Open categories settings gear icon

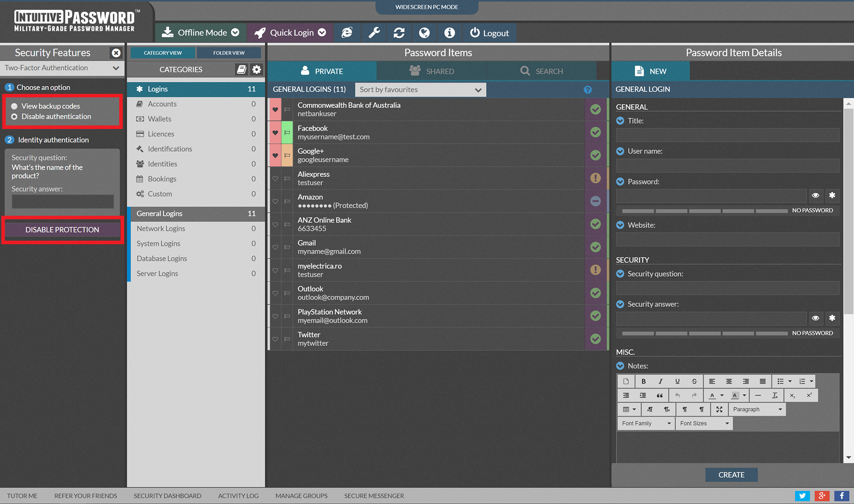257,69
